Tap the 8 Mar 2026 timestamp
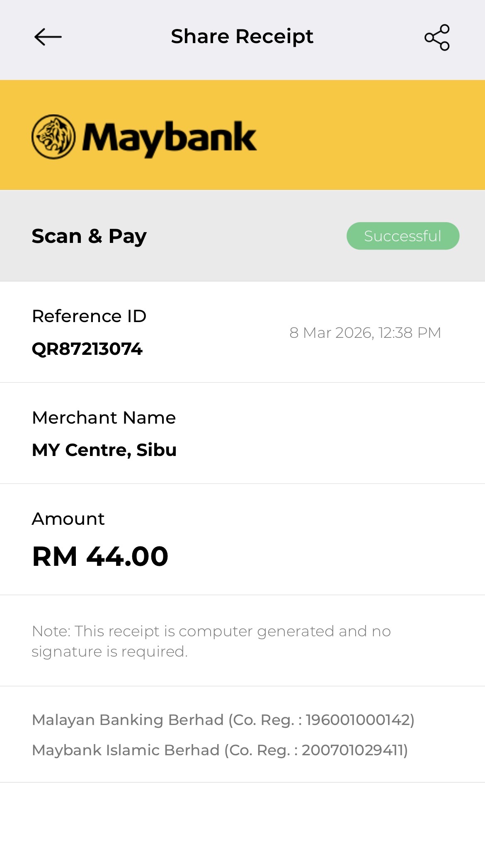485x868 pixels. click(x=365, y=332)
